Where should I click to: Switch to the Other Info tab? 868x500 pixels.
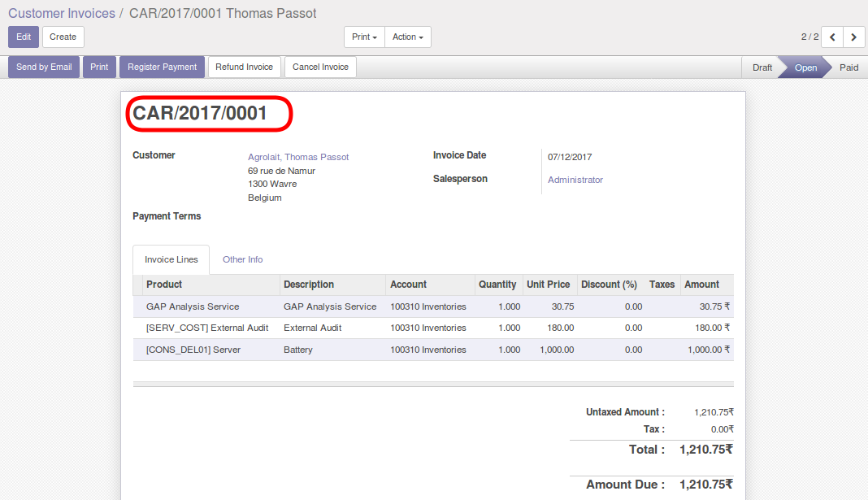click(x=242, y=260)
